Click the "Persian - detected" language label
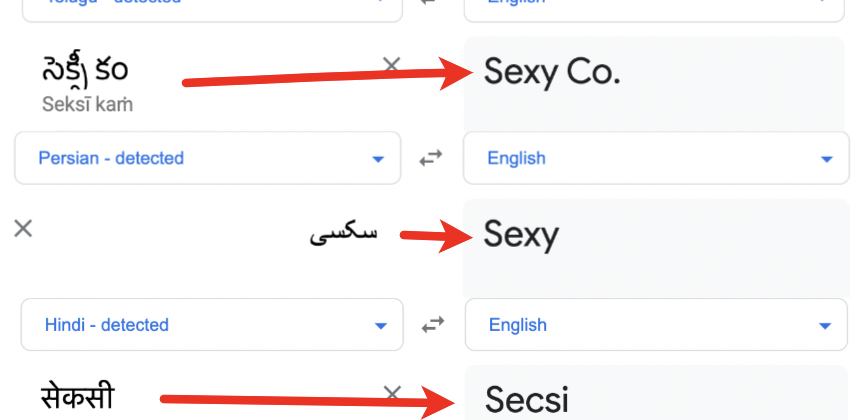The width and height of the screenshot is (858, 420). tap(111, 158)
